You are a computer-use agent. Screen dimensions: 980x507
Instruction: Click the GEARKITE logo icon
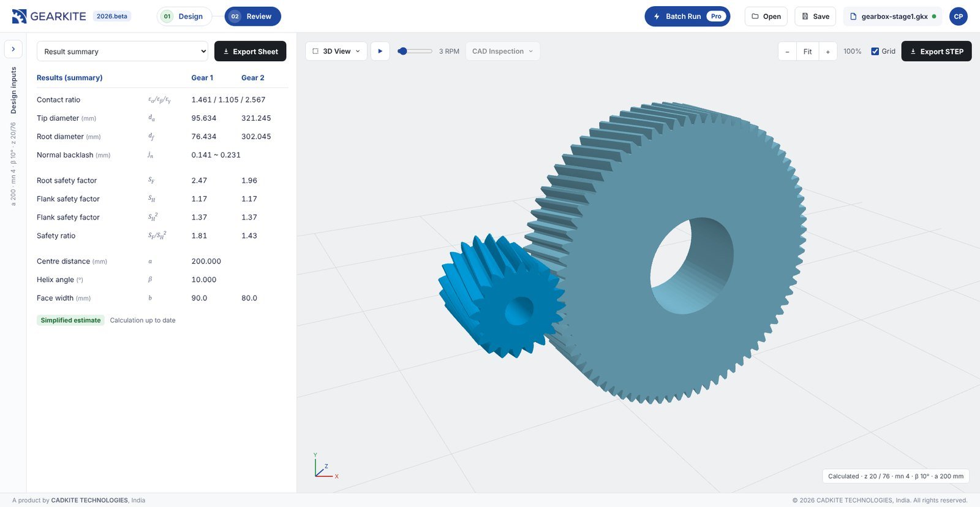tap(19, 17)
